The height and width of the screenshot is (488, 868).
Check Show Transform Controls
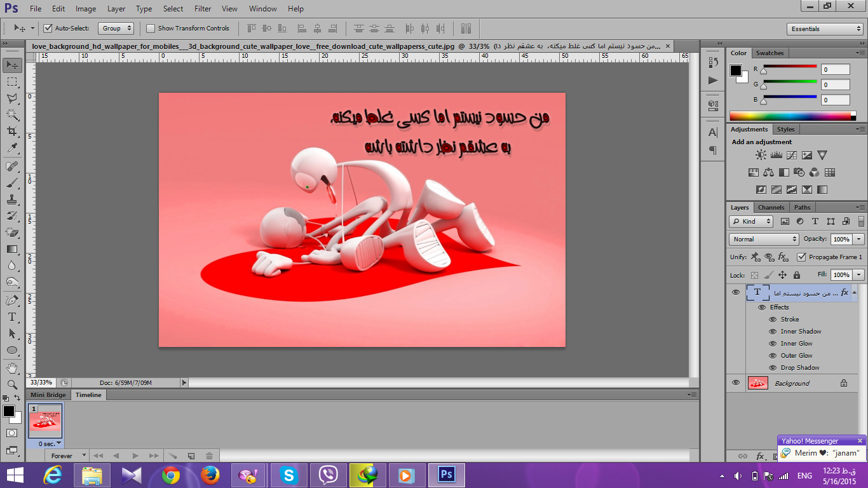(151, 28)
